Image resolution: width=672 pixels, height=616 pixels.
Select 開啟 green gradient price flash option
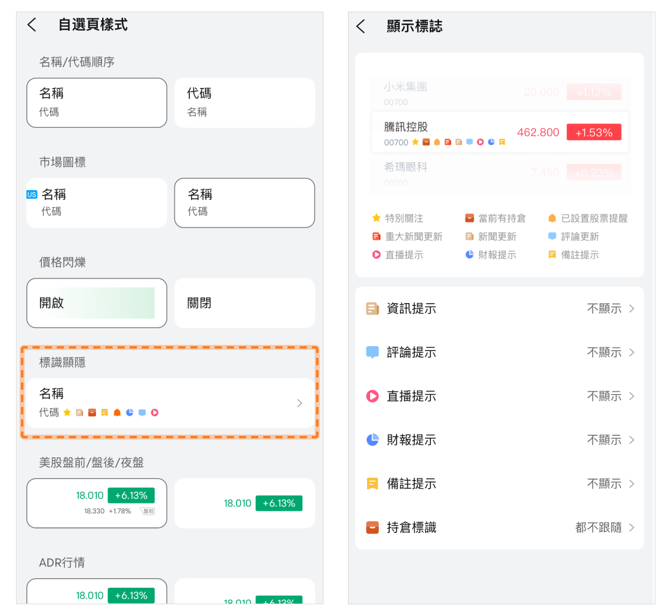click(97, 303)
